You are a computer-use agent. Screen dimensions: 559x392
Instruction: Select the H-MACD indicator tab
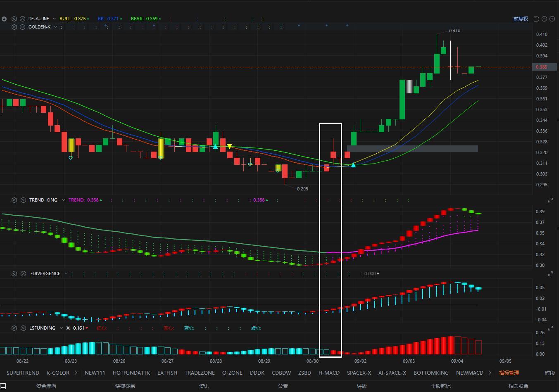point(329,373)
